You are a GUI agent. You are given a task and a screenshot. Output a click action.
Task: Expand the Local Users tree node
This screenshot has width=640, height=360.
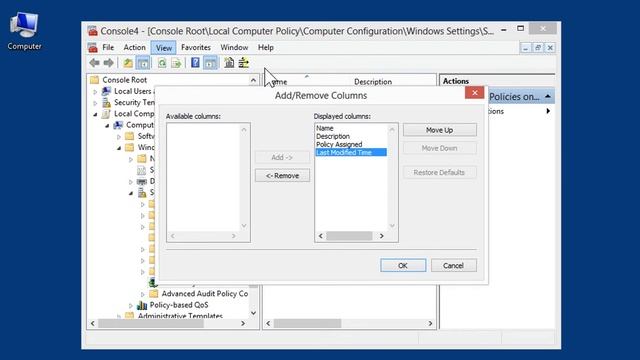tap(95, 92)
